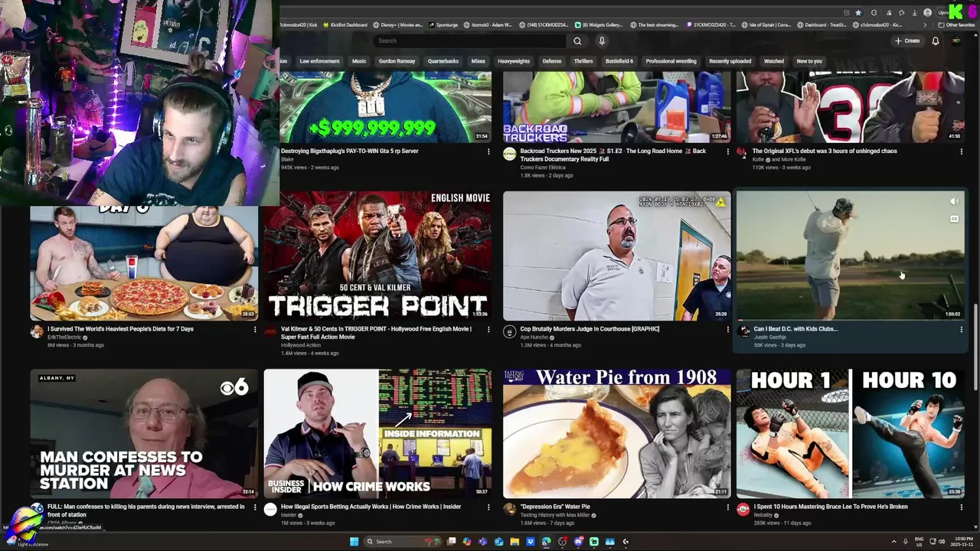Open the Sportsurge bookmark
Screen dimensions: 980x551
(442, 24)
